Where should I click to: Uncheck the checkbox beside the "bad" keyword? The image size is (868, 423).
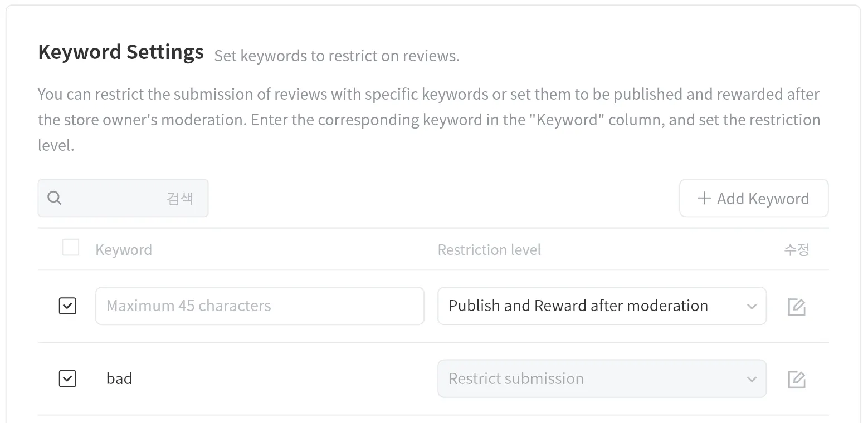tap(67, 378)
